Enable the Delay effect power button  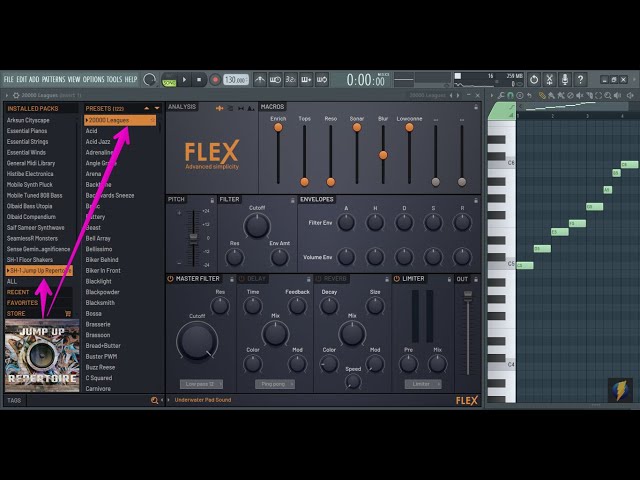[x=241, y=278]
